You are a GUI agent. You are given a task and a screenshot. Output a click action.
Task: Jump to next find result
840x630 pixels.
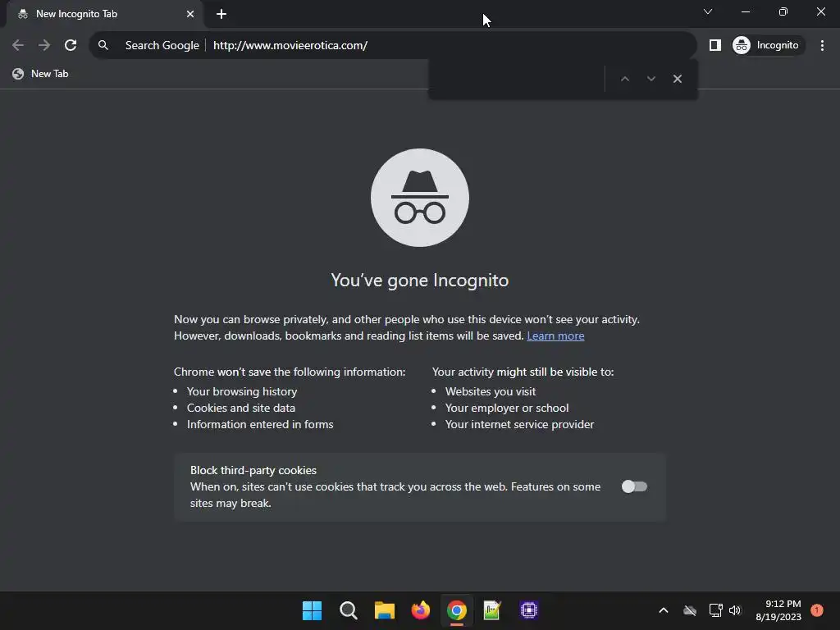click(651, 79)
